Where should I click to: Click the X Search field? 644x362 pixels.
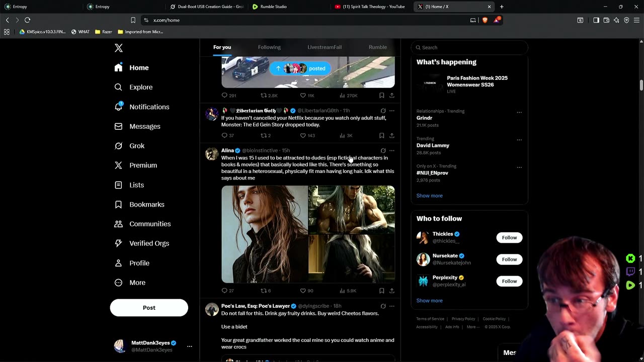pyautogui.click(x=469, y=47)
